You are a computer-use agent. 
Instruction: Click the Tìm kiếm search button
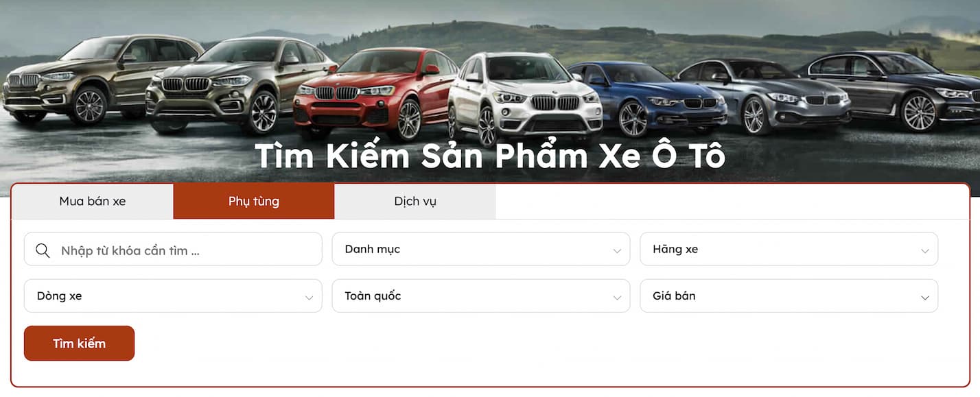[x=79, y=344]
